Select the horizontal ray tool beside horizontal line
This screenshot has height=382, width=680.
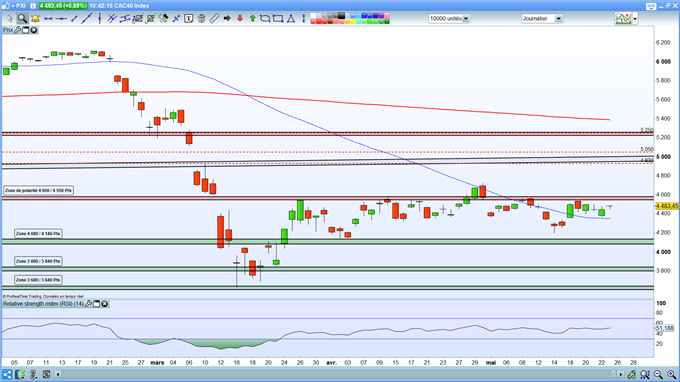61,19
